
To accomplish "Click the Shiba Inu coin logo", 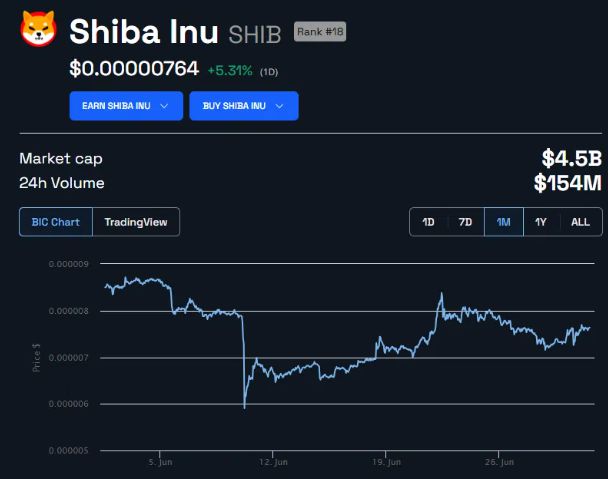I will click(40, 33).
